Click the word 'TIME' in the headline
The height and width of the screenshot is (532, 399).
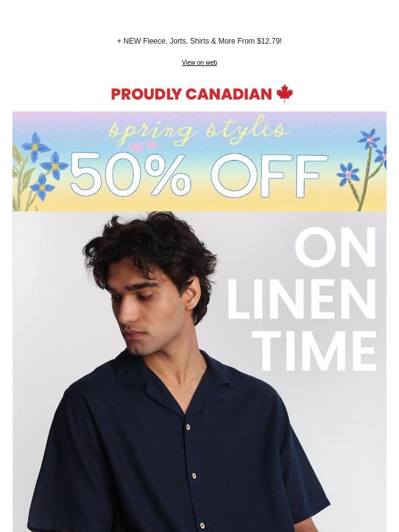coord(314,351)
